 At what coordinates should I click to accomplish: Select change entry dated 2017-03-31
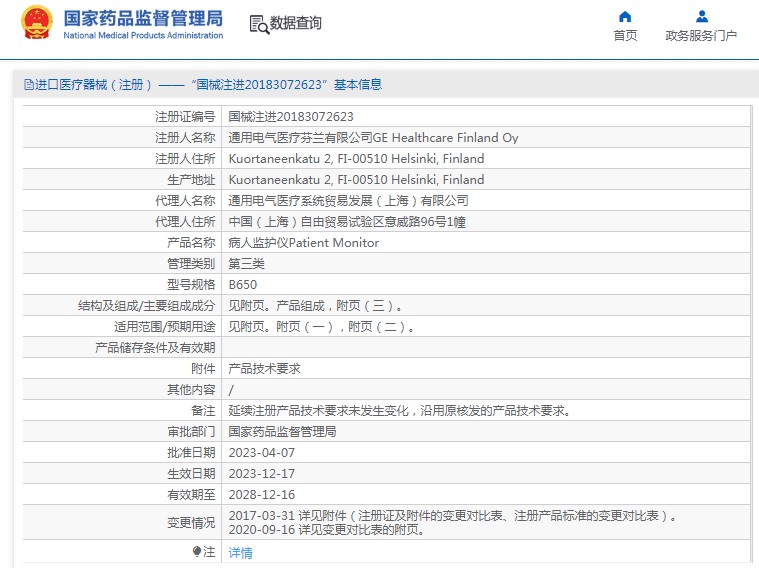(x=453, y=516)
